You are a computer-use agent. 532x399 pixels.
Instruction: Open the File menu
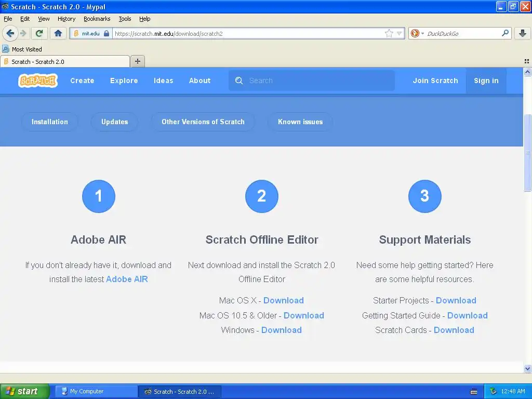[x=8, y=19]
